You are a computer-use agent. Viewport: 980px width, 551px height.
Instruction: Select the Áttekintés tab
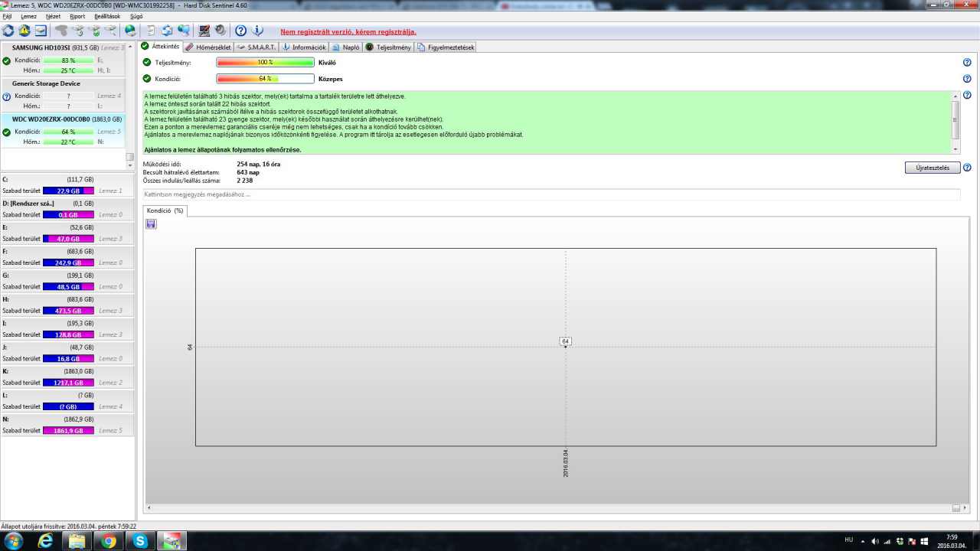click(160, 47)
